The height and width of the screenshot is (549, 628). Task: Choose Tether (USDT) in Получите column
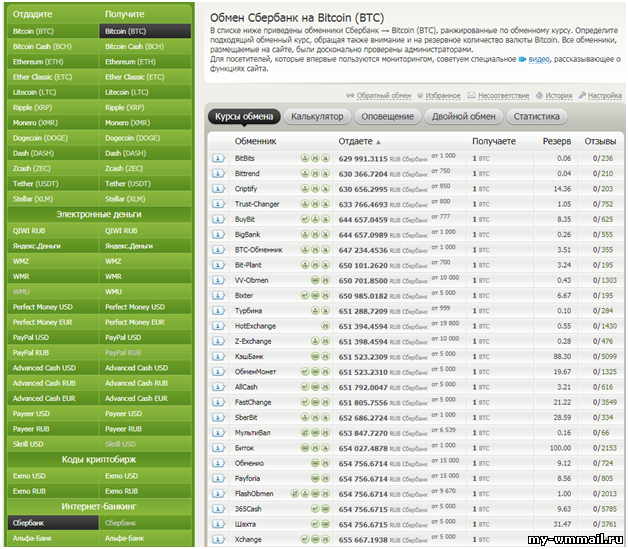145,183
